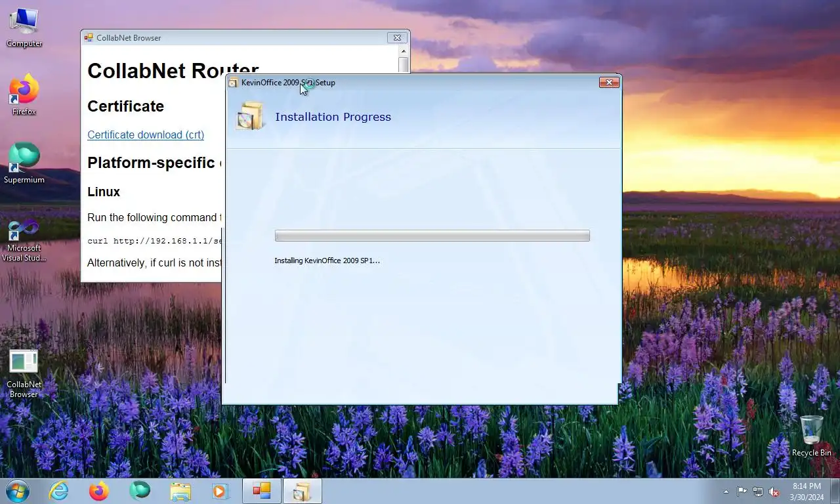Click the KevinOffice Setup title bar icon

tap(233, 83)
